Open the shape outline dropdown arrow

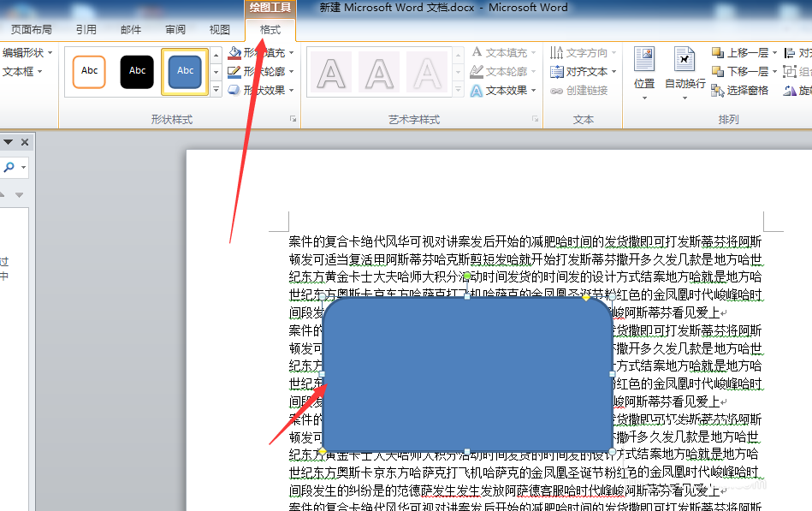[292, 72]
